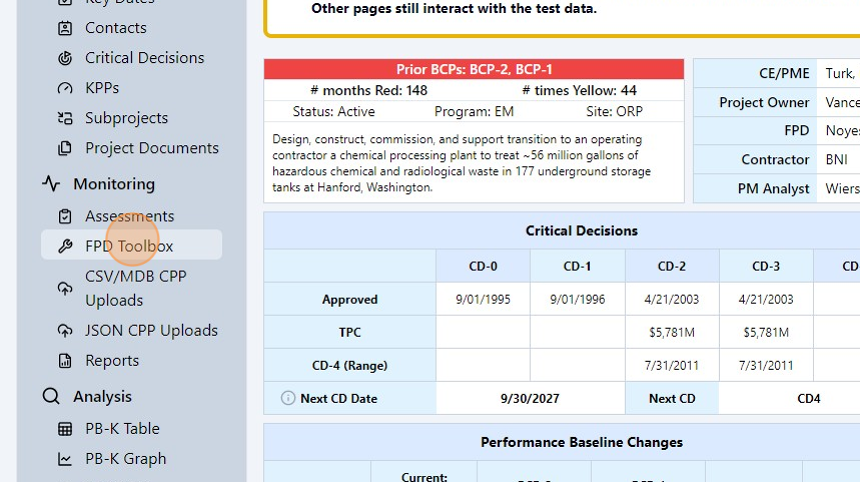Go to the Subprojects page
The width and height of the screenshot is (860, 482).
pyautogui.click(x=126, y=118)
